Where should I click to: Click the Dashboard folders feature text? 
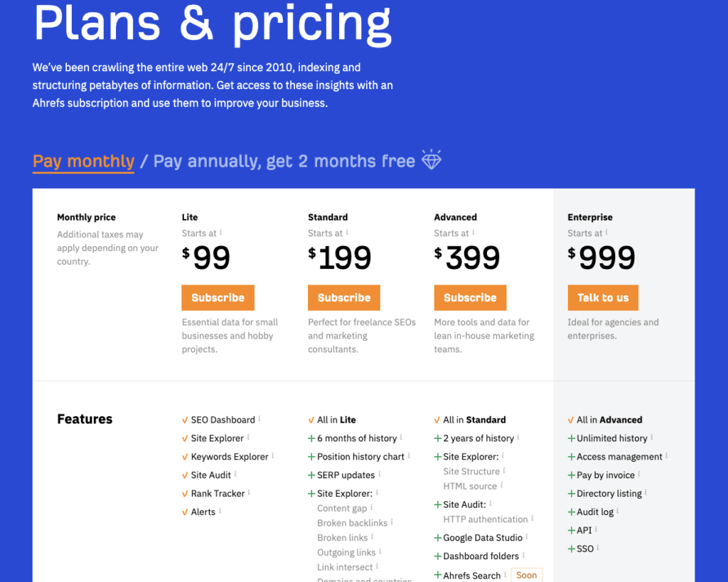click(x=481, y=556)
